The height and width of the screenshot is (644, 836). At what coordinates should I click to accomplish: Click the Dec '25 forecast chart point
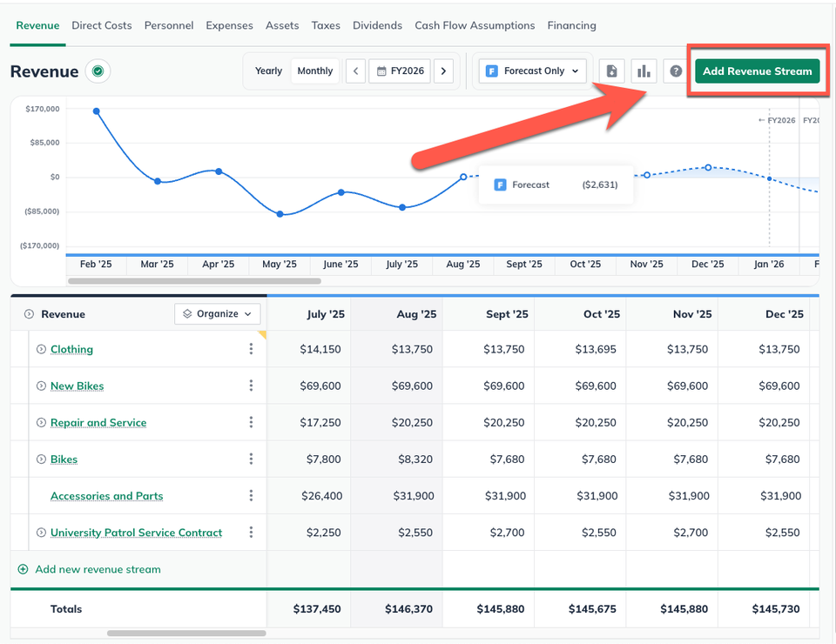tap(708, 167)
